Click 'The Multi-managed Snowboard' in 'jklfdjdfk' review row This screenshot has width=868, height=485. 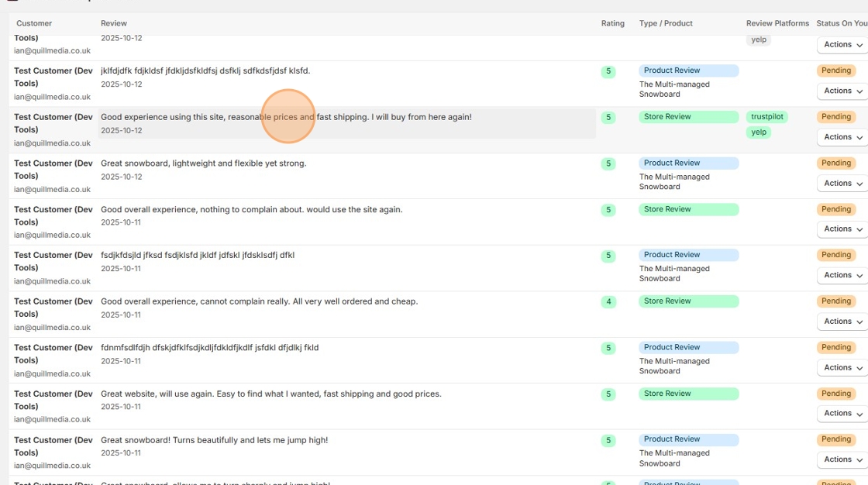coord(674,89)
